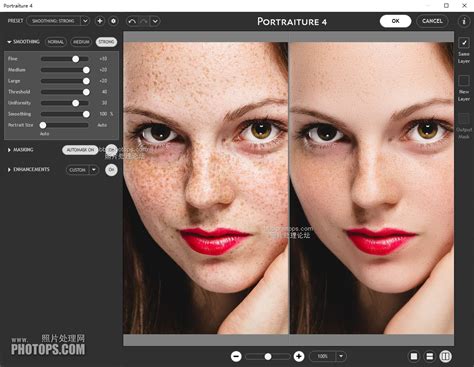Image resolution: width=474 pixels, height=367 pixels.
Task: Click the zoom slider handle
Action: click(x=268, y=357)
